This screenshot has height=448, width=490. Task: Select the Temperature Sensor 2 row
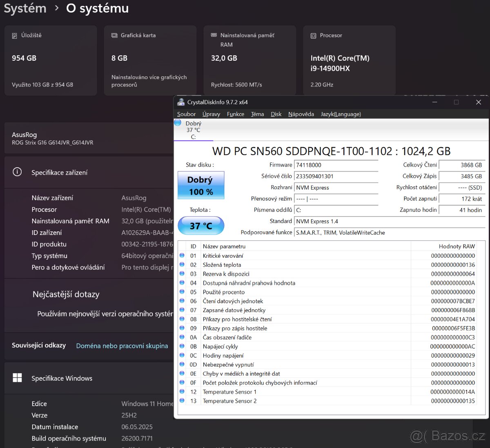pyautogui.click(x=229, y=401)
